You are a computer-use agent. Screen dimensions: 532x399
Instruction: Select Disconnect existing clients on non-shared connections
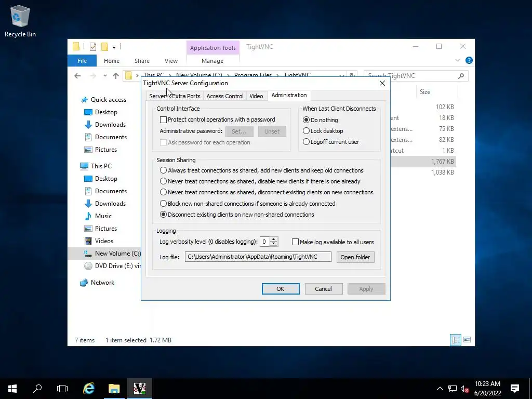coord(163,215)
